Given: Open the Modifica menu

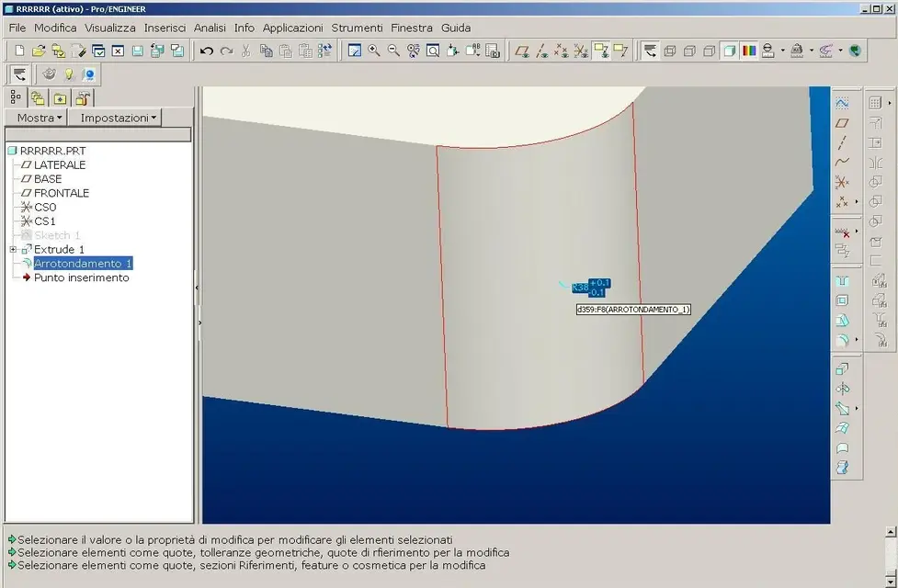Looking at the screenshot, I should [55, 28].
